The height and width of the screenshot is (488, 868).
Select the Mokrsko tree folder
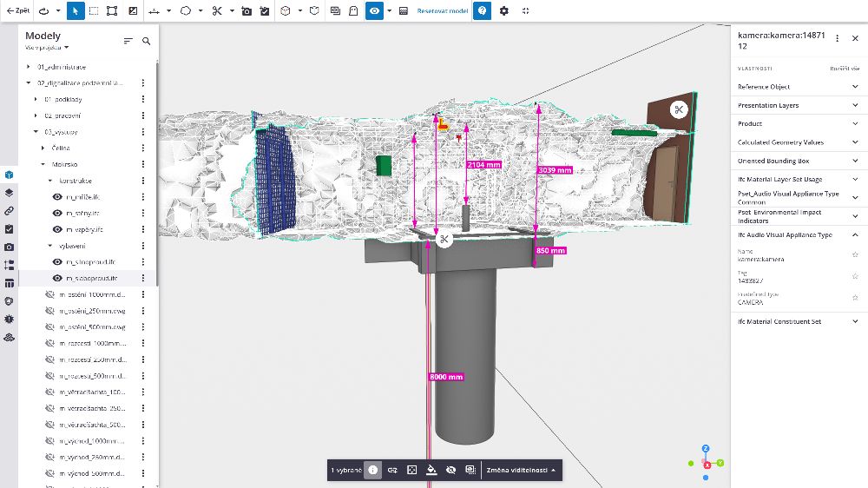point(66,164)
